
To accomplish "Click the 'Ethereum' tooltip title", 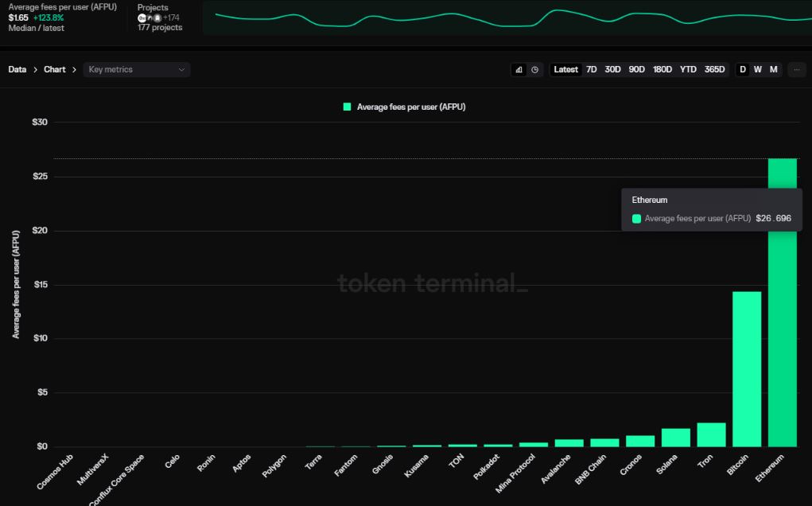I will coord(650,200).
